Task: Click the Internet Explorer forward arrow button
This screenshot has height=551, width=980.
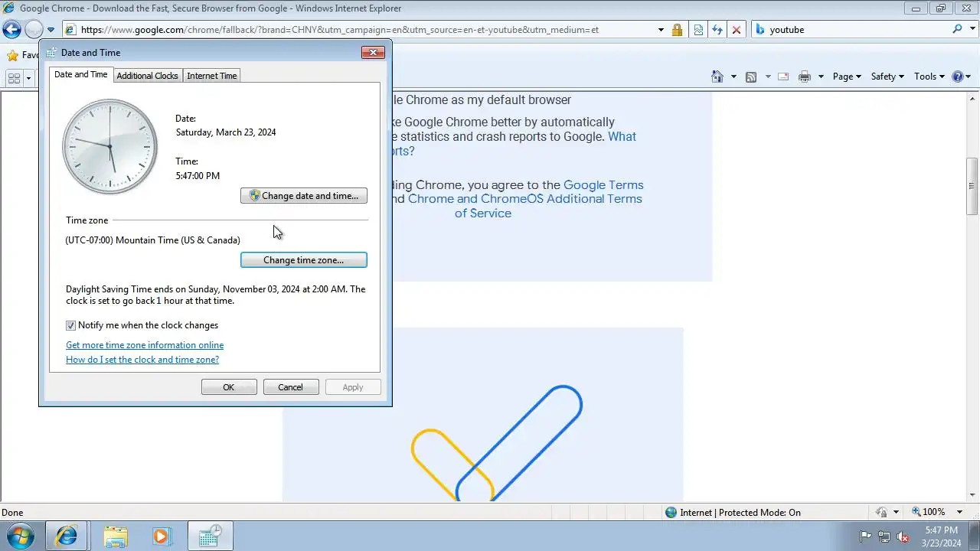Action: coord(34,30)
